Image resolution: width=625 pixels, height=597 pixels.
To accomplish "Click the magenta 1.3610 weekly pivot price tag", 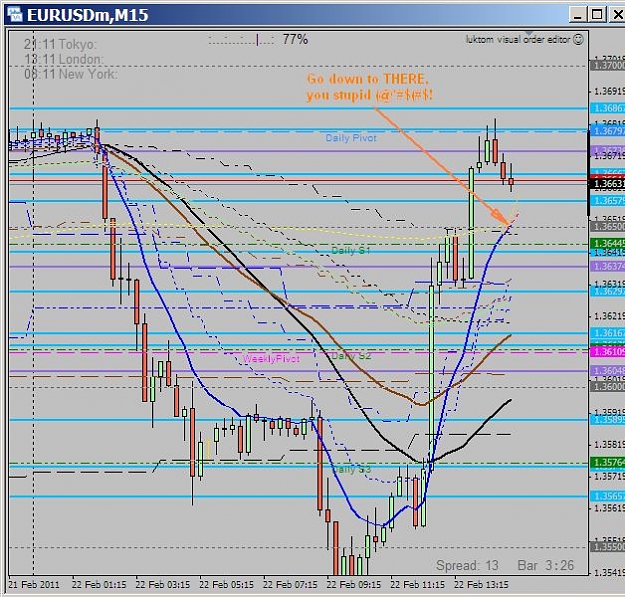I will [x=607, y=352].
